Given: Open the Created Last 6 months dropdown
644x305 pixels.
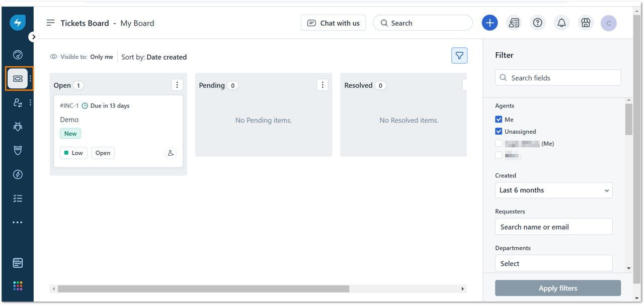Looking at the screenshot, I should [554, 190].
